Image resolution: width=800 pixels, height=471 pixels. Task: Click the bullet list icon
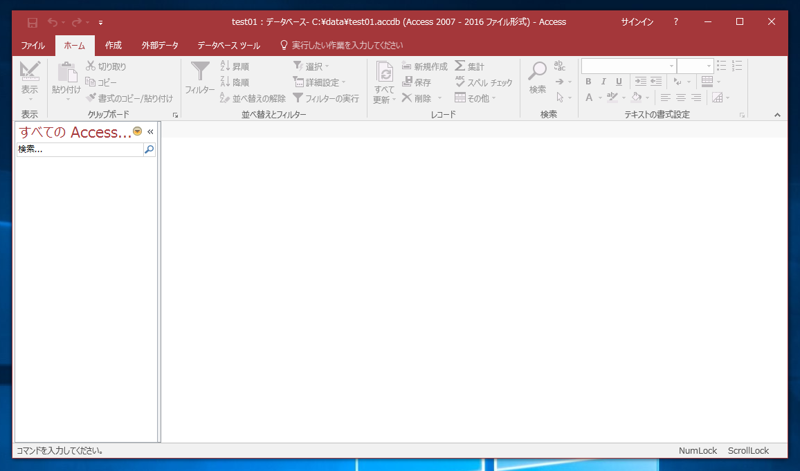pyautogui.click(x=721, y=65)
